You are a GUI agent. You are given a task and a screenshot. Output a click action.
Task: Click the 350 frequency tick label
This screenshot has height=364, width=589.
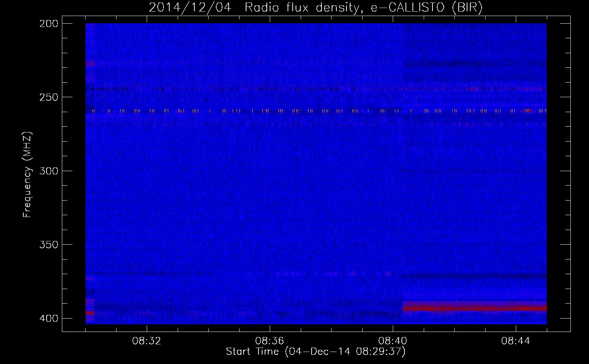coord(48,245)
